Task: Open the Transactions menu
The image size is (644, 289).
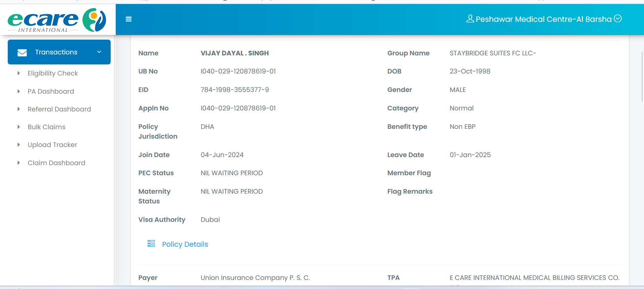Action: pos(59,52)
